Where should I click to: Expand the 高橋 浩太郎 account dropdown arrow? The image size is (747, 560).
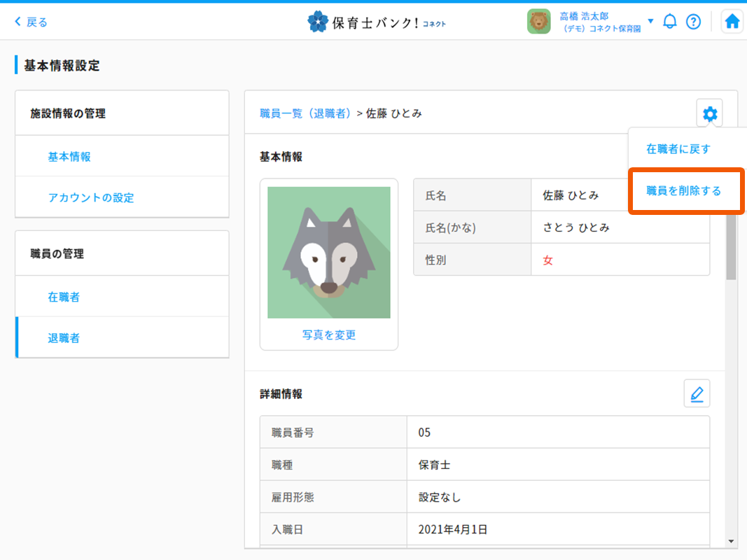(650, 21)
